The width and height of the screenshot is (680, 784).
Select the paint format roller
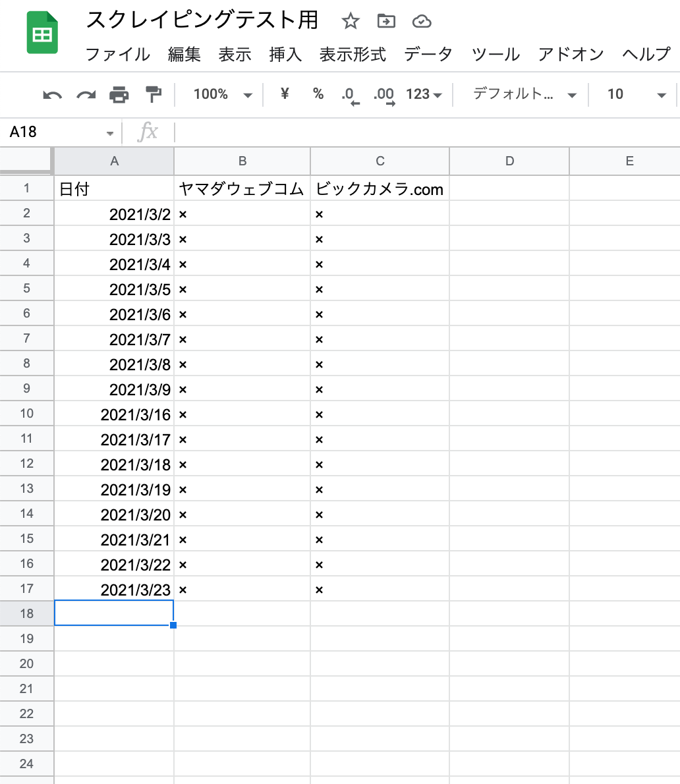click(x=153, y=94)
